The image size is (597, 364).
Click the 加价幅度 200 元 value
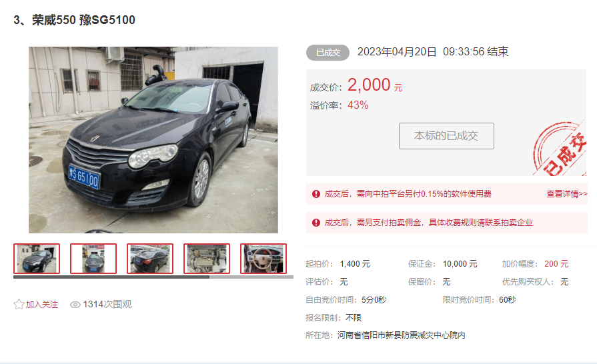point(556,264)
